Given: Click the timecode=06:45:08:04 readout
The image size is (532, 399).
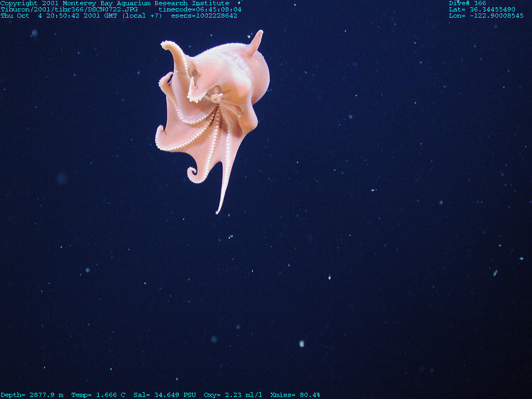Looking at the screenshot, I should point(199,9).
